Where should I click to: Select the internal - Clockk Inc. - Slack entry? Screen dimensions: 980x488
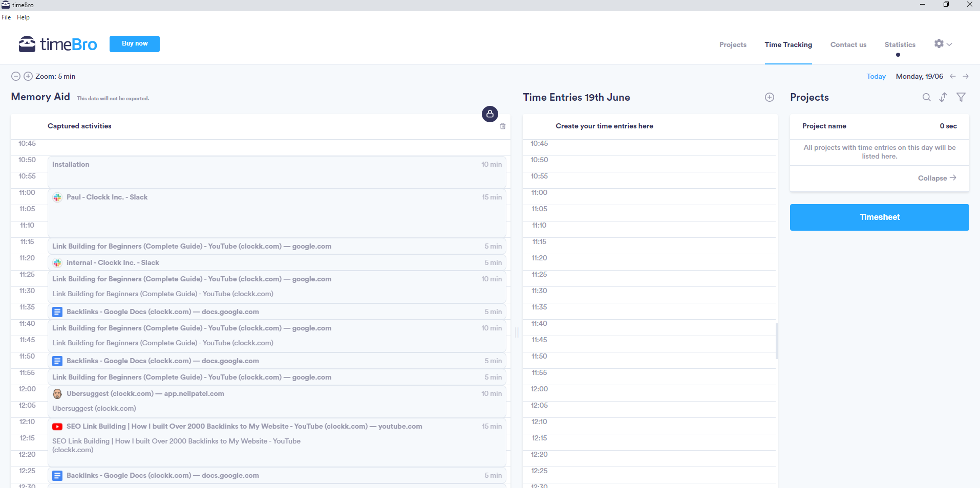(x=277, y=262)
